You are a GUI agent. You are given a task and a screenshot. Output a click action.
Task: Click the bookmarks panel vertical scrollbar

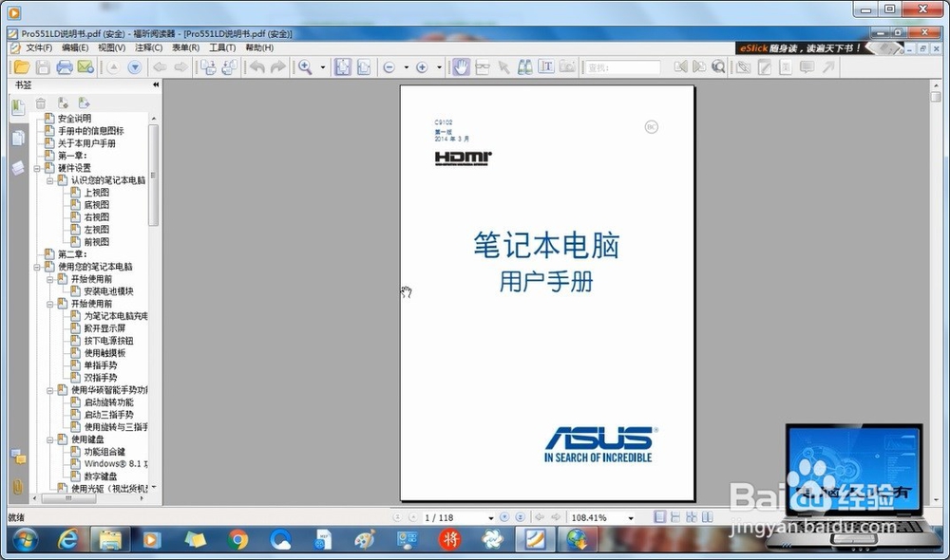click(x=153, y=175)
